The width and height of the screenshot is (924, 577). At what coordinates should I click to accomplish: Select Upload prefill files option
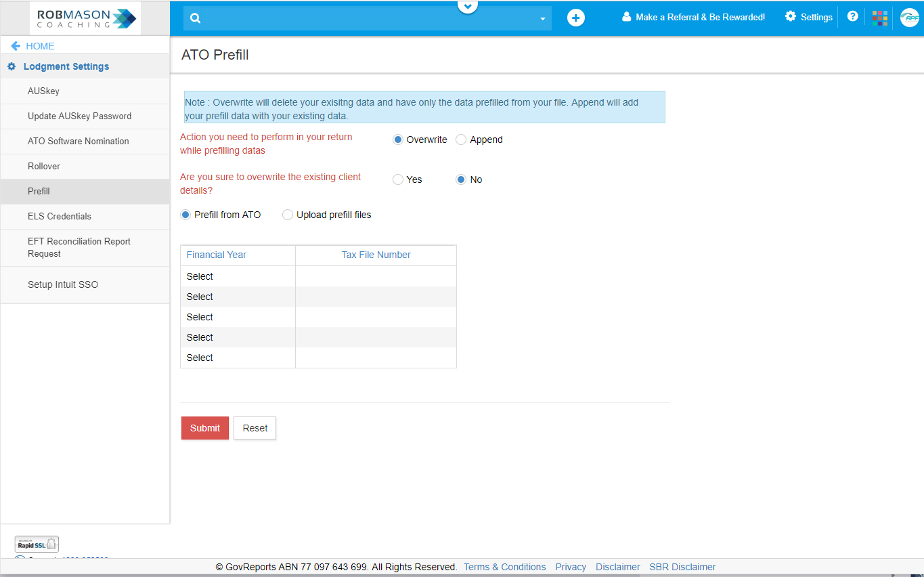[x=288, y=215]
